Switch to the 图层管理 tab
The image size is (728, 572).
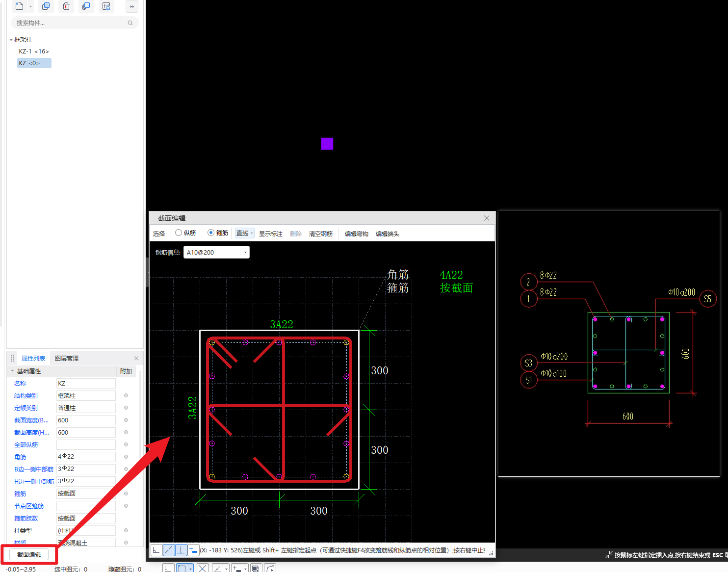click(67, 358)
